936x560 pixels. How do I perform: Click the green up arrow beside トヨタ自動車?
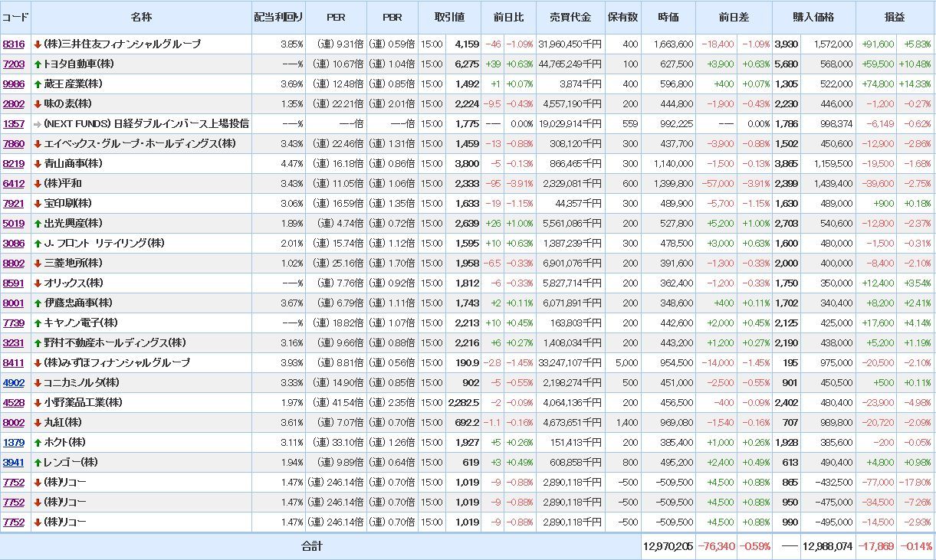pos(37,64)
